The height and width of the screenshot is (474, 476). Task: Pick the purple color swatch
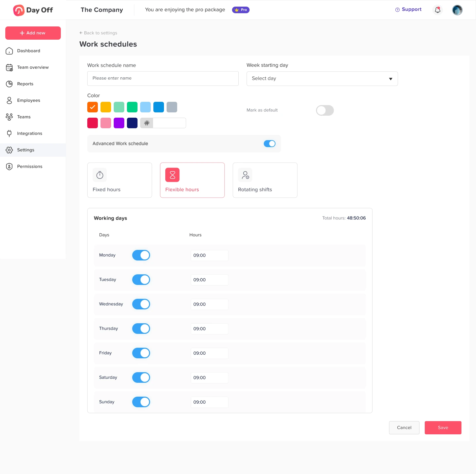pyautogui.click(x=119, y=123)
